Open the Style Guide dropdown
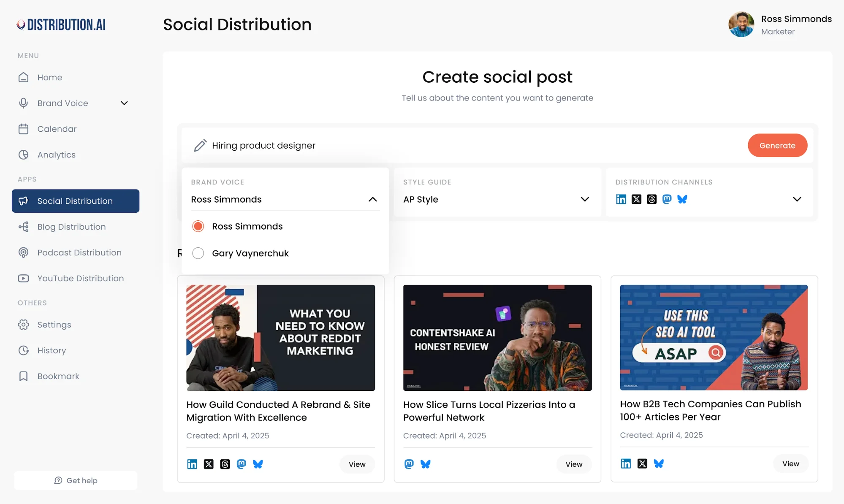The height and width of the screenshot is (504, 844). pyautogui.click(x=585, y=199)
